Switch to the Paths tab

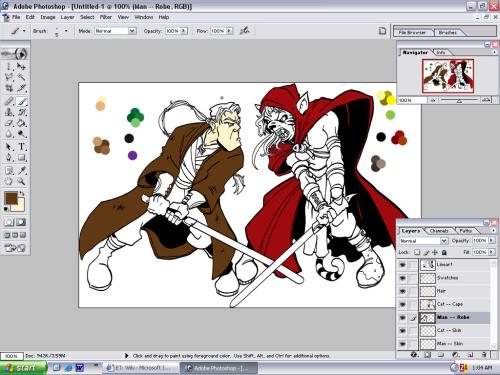coord(465,231)
